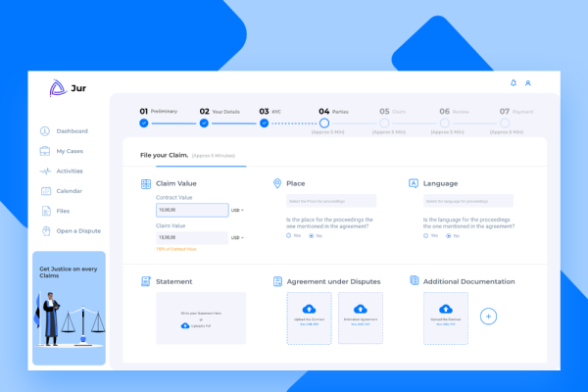Add another document with the plus button

tap(490, 317)
